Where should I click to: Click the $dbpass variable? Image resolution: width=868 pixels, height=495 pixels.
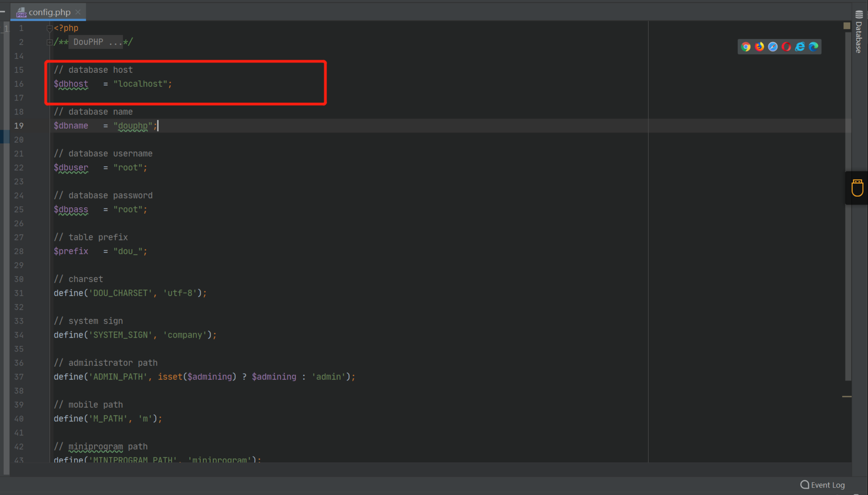[x=71, y=209]
